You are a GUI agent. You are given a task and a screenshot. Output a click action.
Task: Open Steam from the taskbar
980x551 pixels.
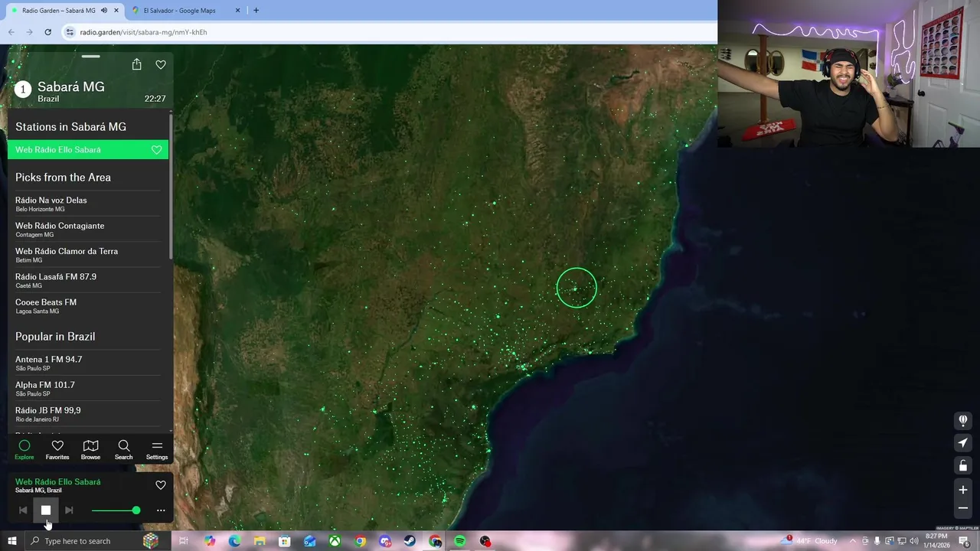(x=410, y=541)
